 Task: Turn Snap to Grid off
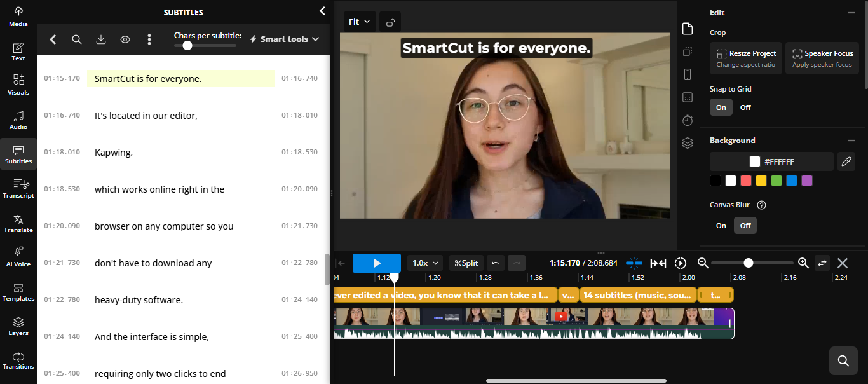click(x=745, y=107)
